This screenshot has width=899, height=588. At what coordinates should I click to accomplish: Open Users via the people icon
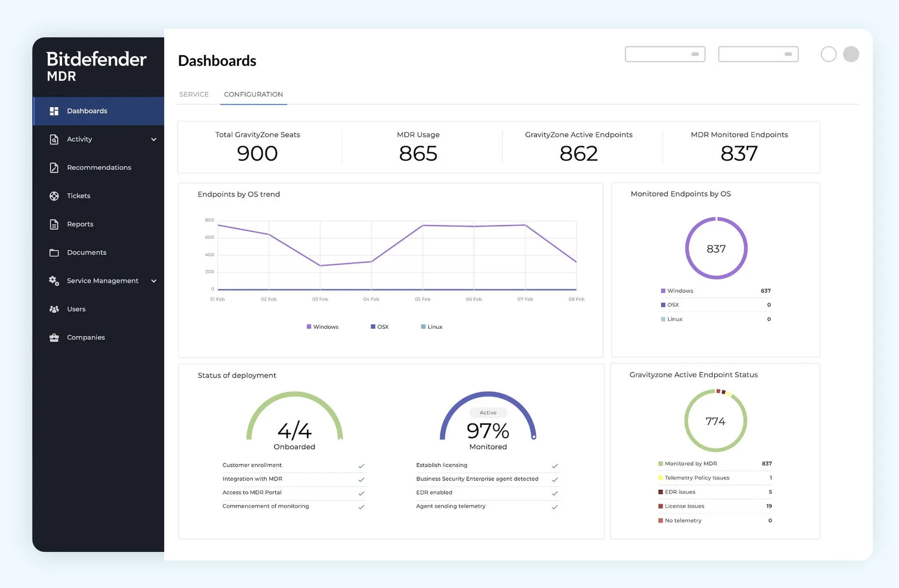pos(54,309)
